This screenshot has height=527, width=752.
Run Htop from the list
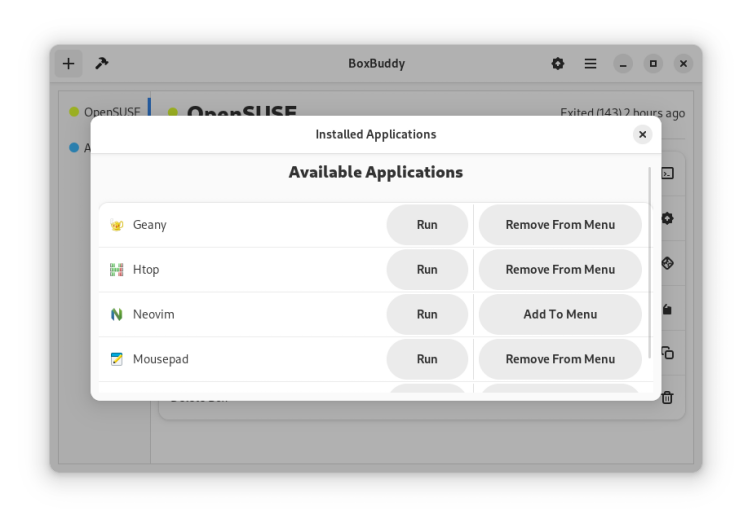pyautogui.click(x=427, y=270)
